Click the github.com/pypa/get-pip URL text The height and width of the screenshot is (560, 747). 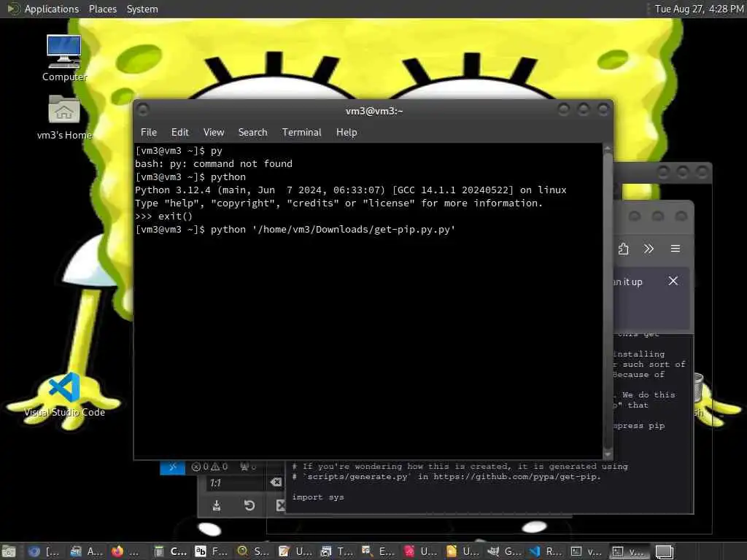517,477
